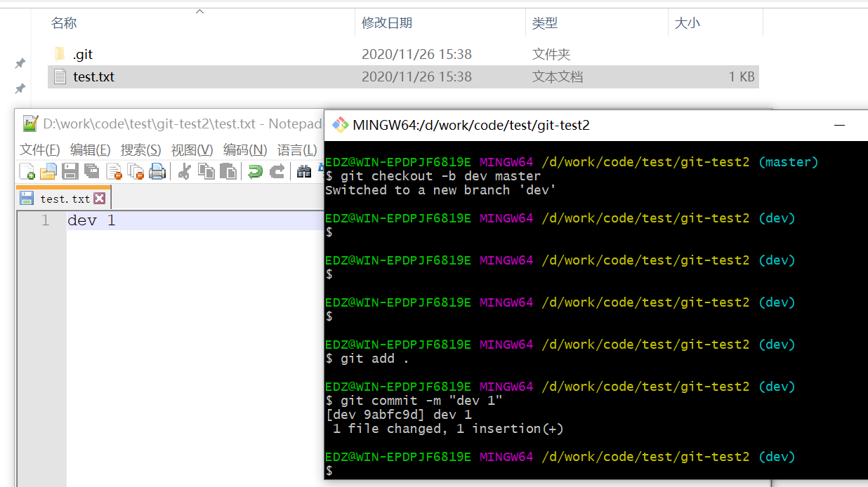
Task: Click line number 1 in Notepad++ gutter
Action: click(x=46, y=220)
